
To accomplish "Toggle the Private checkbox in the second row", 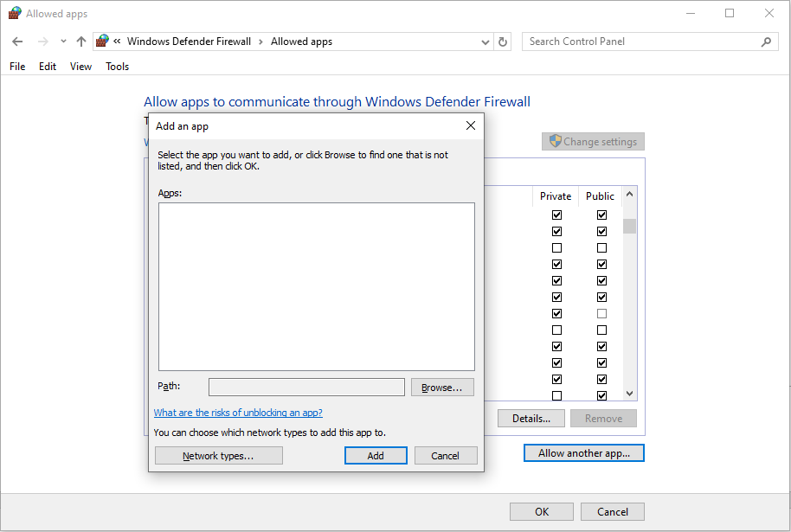I will pos(557,232).
